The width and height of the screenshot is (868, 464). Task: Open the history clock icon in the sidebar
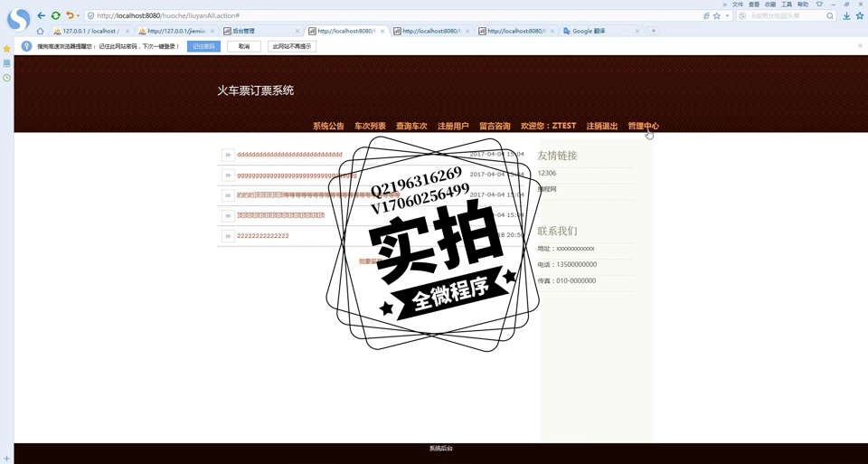click(6, 78)
